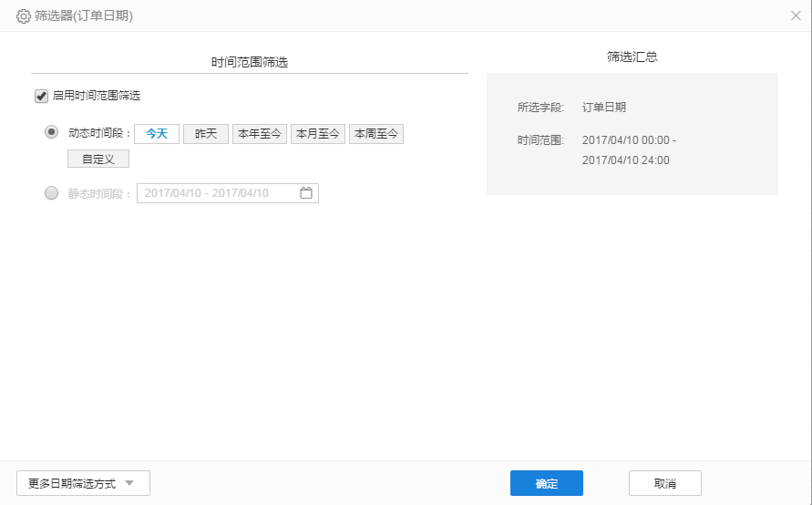Click the 订单日期 field value in summary
This screenshot has height=505, width=812.
click(x=604, y=108)
